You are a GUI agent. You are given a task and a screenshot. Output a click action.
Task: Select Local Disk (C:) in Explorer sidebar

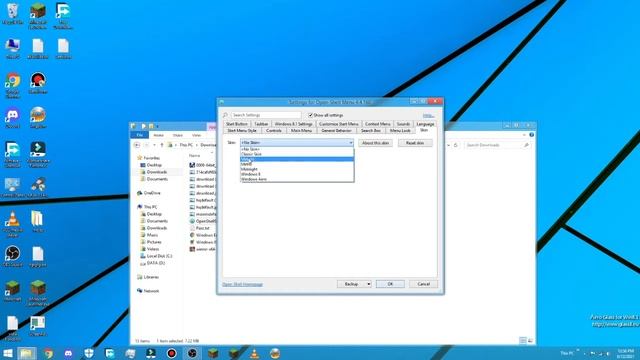(x=159, y=256)
